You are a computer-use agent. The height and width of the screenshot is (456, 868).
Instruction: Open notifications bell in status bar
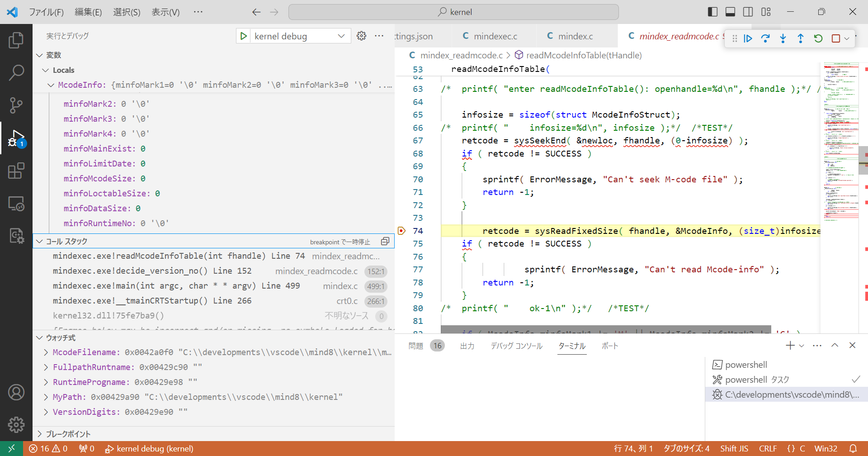(x=853, y=448)
